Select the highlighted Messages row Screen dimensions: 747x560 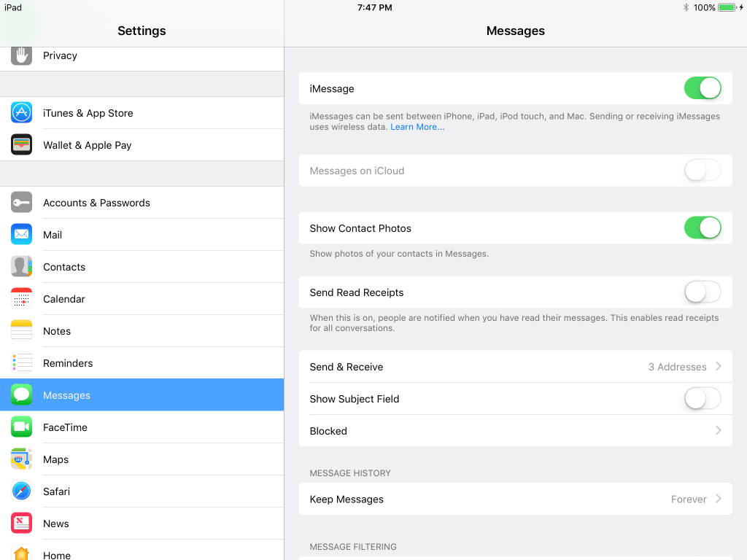click(142, 394)
